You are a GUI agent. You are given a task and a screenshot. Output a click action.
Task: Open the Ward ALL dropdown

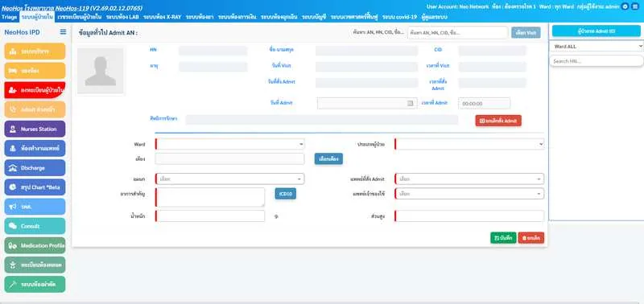tap(596, 47)
